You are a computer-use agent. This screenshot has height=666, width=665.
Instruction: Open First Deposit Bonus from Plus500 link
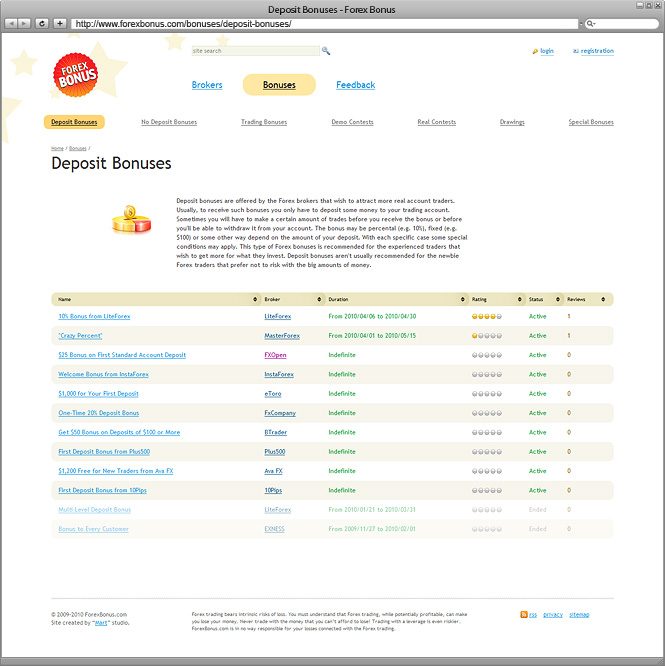(x=104, y=452)
